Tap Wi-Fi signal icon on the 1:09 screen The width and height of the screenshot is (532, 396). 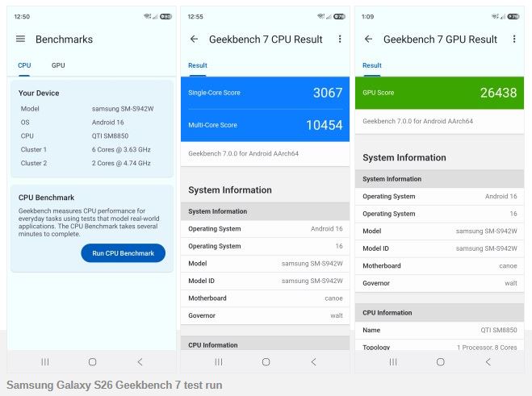pos(495,16)
